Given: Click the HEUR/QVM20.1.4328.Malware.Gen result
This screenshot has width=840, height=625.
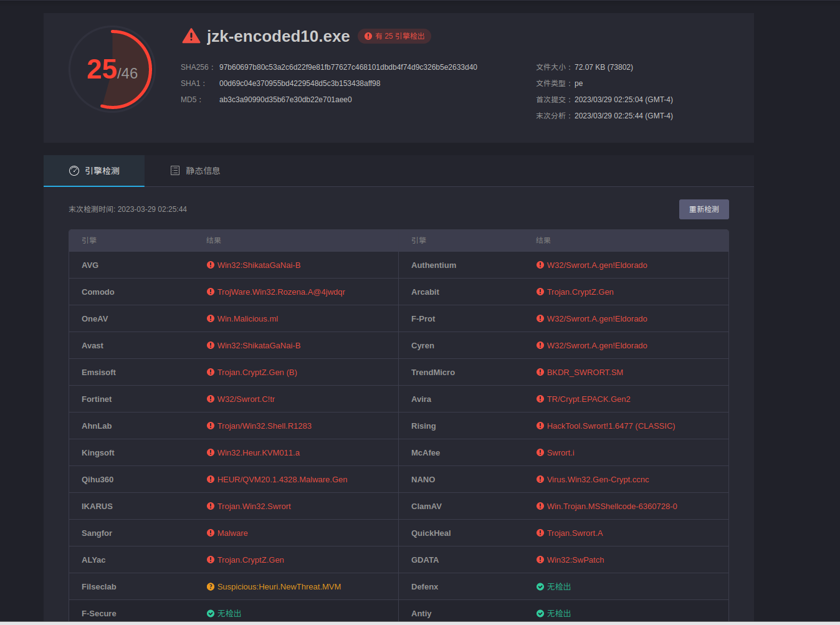Looking at the screenshot, I should 282,479.
